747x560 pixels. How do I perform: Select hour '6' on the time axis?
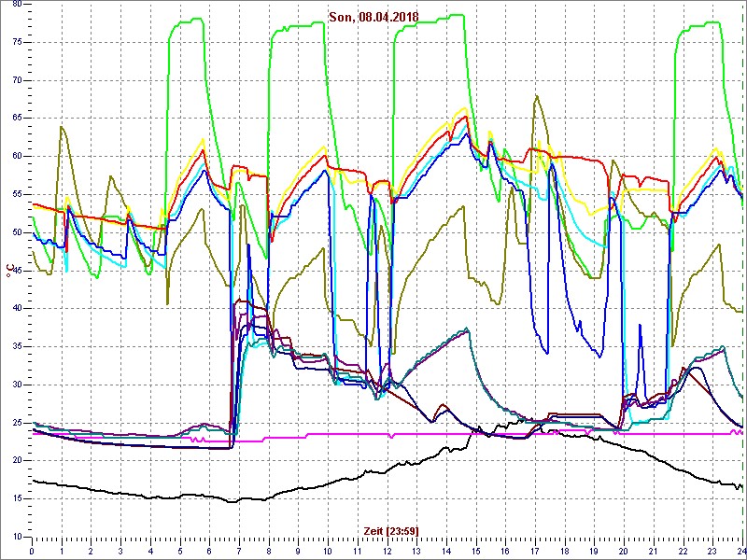[209, 551]
